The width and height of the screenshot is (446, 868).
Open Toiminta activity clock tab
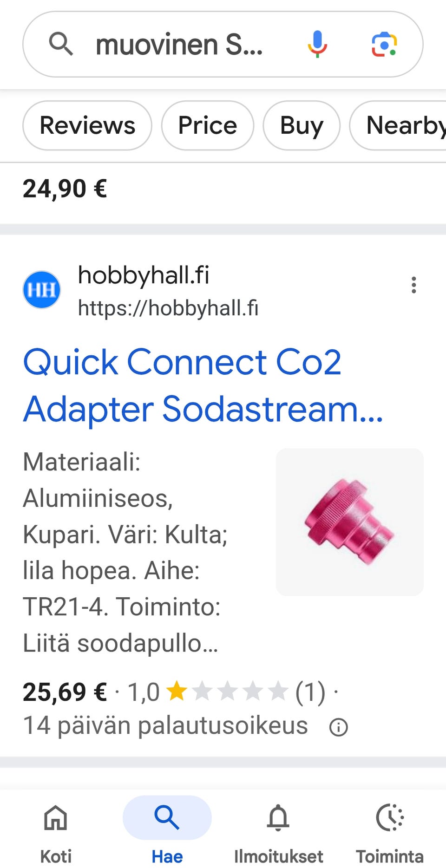pos(390,834)
